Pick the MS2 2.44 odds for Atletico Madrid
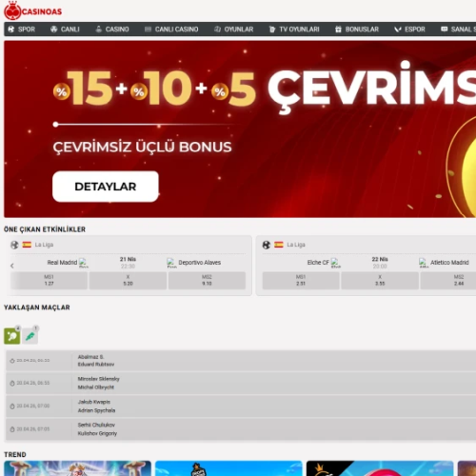 448,280
